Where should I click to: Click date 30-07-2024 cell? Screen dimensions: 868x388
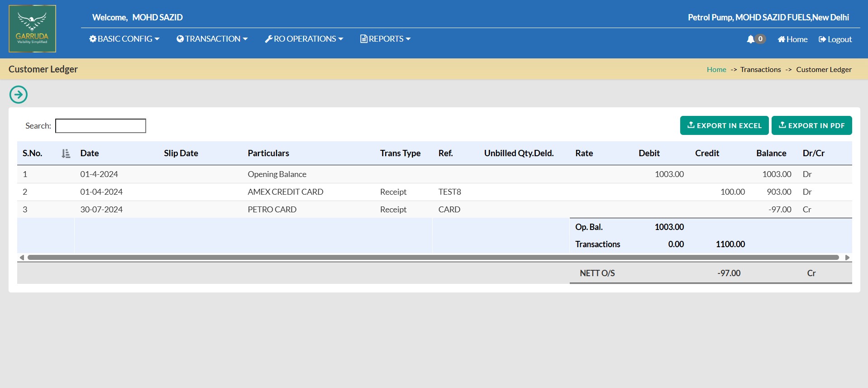pos(101,210)
